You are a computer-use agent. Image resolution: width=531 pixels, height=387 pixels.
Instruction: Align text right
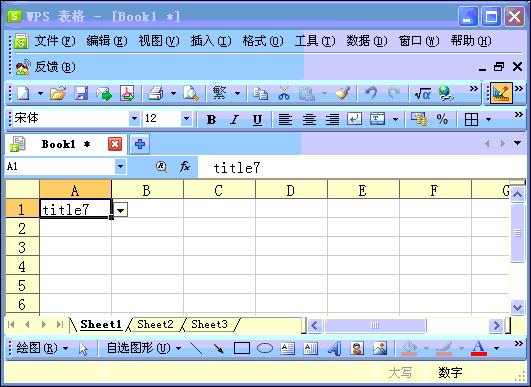click(332, 120)
